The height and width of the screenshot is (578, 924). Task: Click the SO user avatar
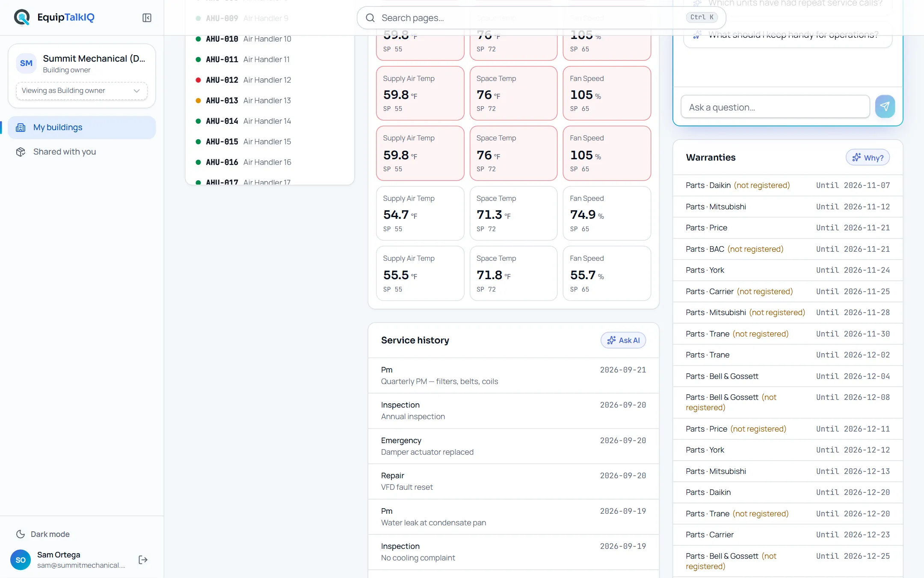(21, 560)
